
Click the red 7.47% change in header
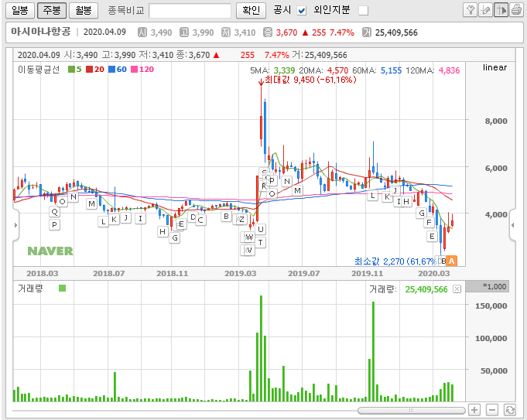(x=341, y=32)
